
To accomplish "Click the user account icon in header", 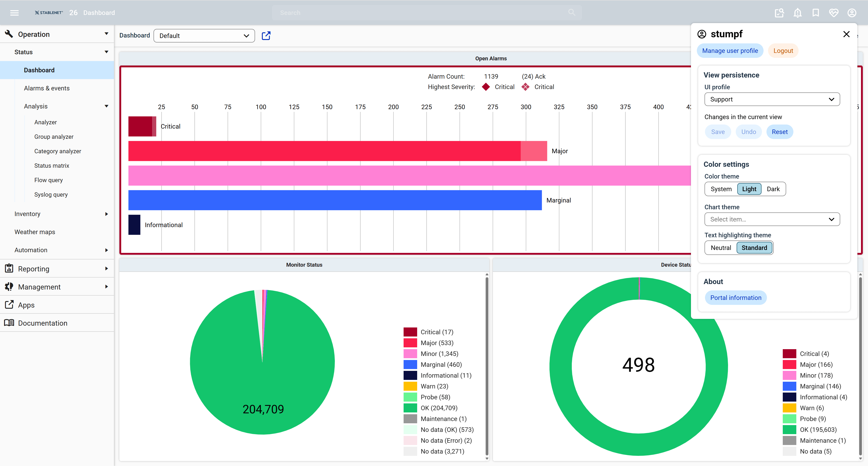I will pos(852,13).
